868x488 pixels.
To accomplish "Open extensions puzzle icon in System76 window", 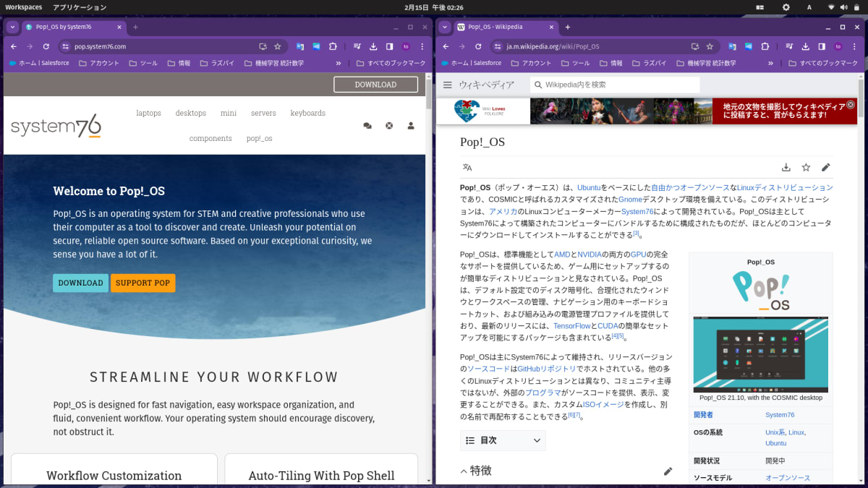I will pyautogui.click(x=333, y=46).
